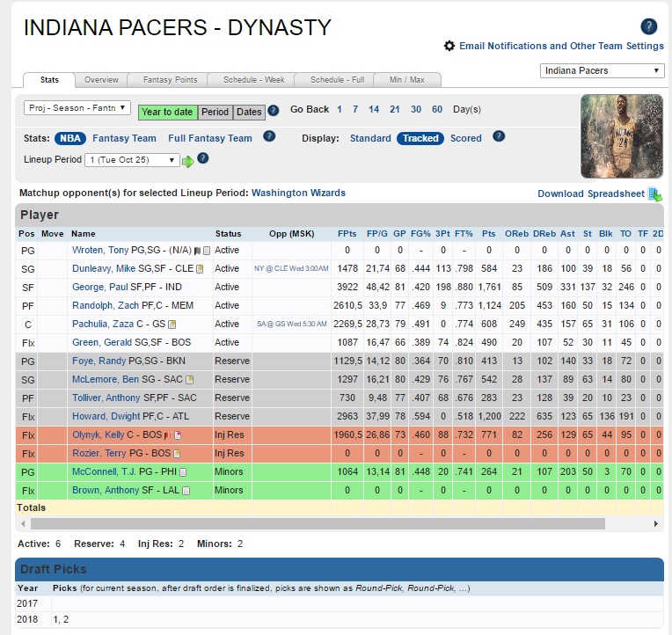Open the Fantasy Points tab

170,80
